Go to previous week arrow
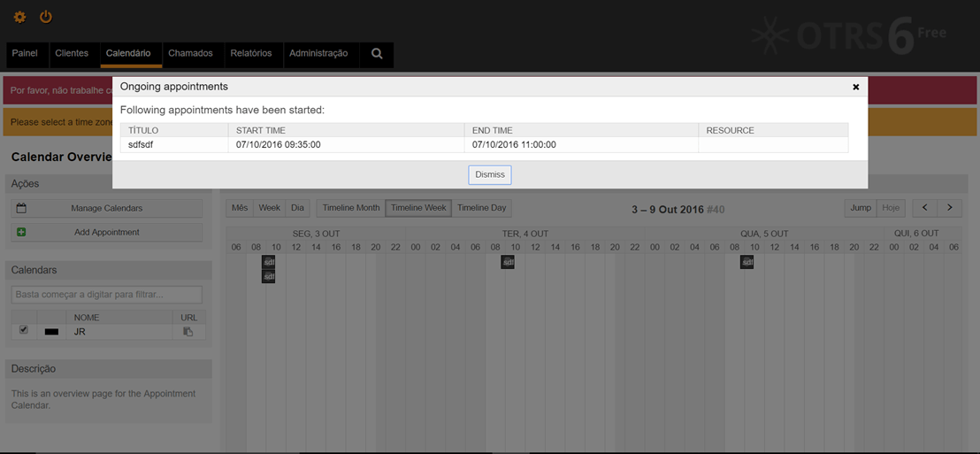The width and height of the screenshot is (980, 454). tap(925, 208)
